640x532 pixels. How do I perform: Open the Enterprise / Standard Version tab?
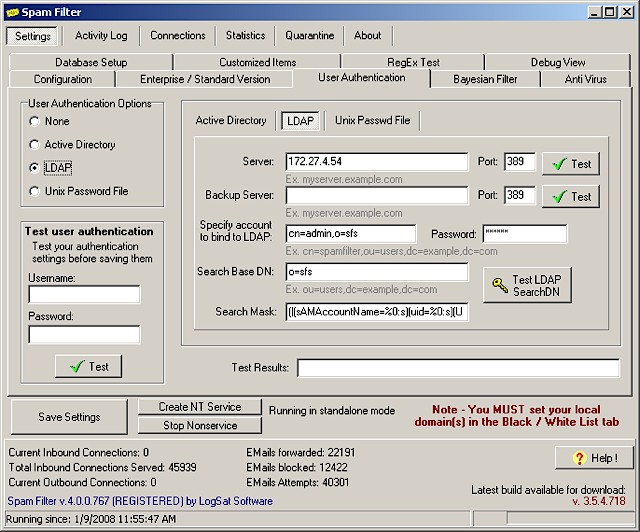[x=205, y=79]
